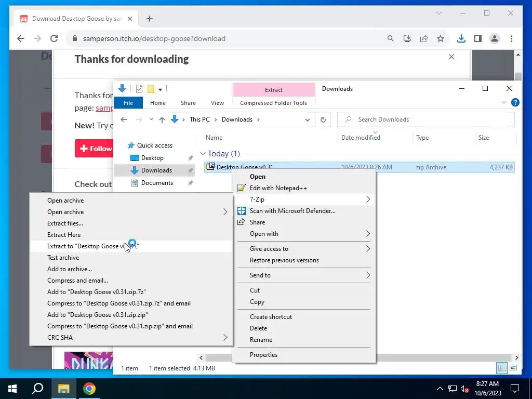This screenshot has height=399, width=532.
Task: Switch to the Home ribbon tab
Action: point(158,103)
